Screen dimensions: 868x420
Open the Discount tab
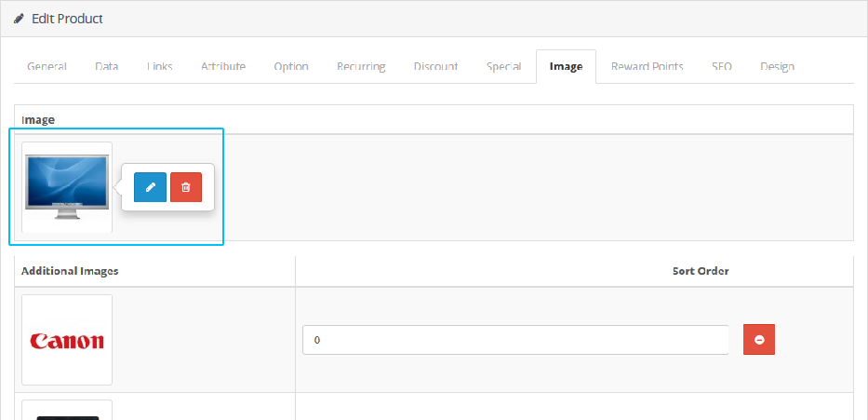click(x=435, y=67)
